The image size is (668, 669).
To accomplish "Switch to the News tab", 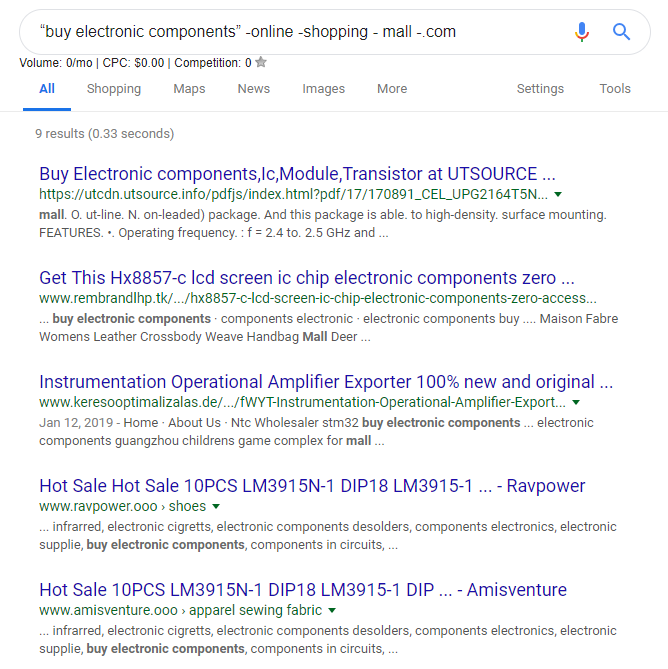I will pos(254,89).
